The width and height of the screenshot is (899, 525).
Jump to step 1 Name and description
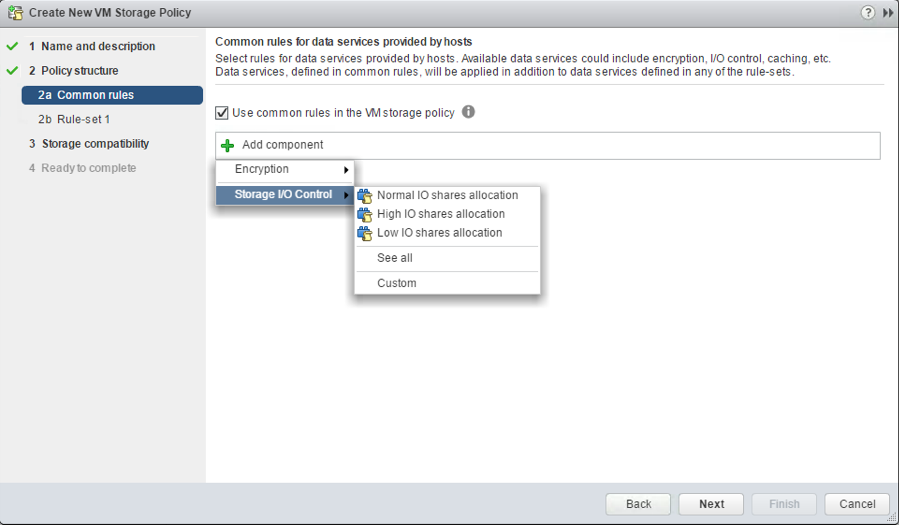(x=98, y=46)
